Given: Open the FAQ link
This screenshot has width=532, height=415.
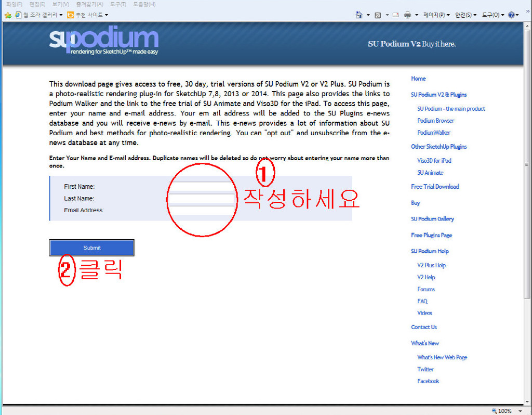Looking at the screenshot, I should click(422, 301).
